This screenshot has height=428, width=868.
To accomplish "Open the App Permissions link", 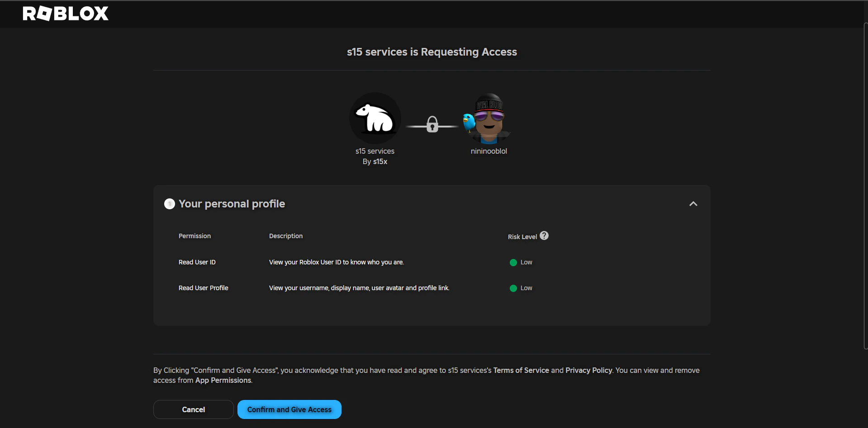I will pyautogui.click(x=223, y=380).
